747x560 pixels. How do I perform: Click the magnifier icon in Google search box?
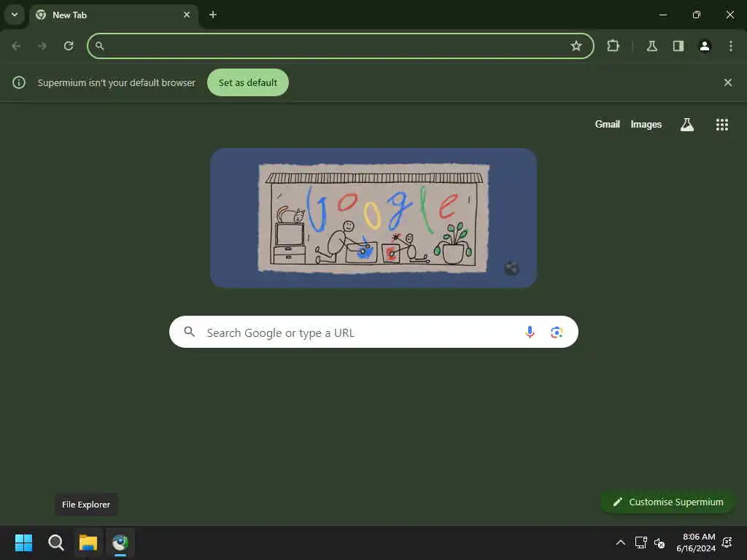coord(189,332)
